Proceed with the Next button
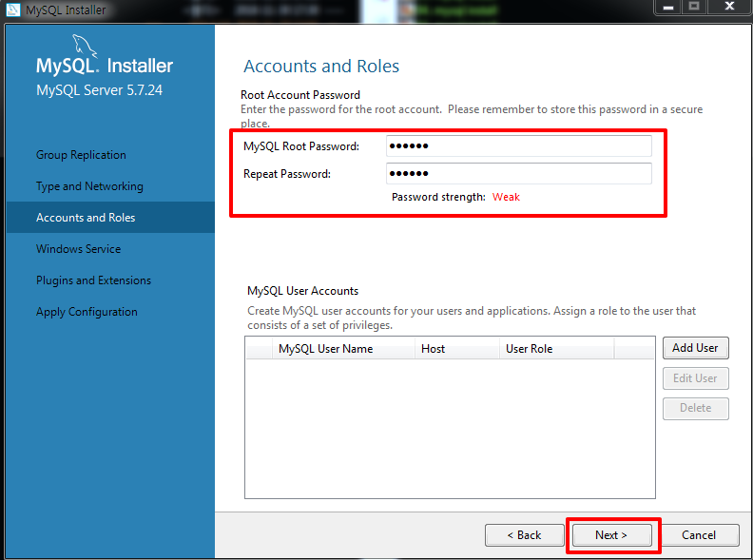This screenshot has width=753, height=560. tap(612, 534)
